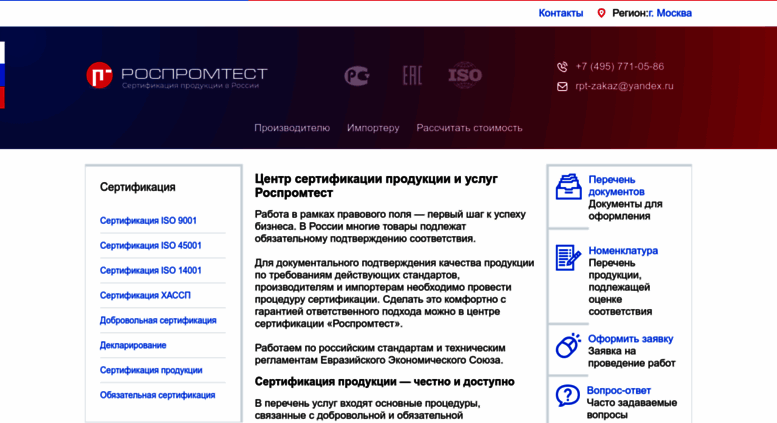Open the Вопрос-ответ link
777x423 pixels.
click(618, 390)
